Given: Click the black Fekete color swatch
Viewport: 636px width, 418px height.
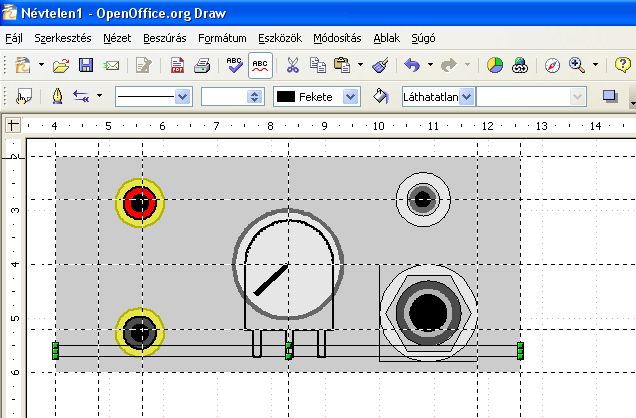Looking at the screenshot, I should [x=286, y=96].
